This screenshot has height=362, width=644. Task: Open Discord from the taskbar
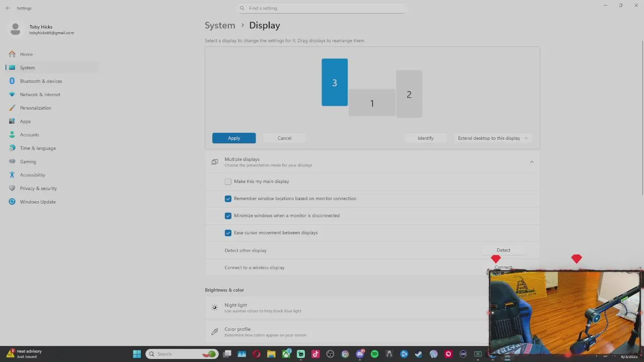360,354
